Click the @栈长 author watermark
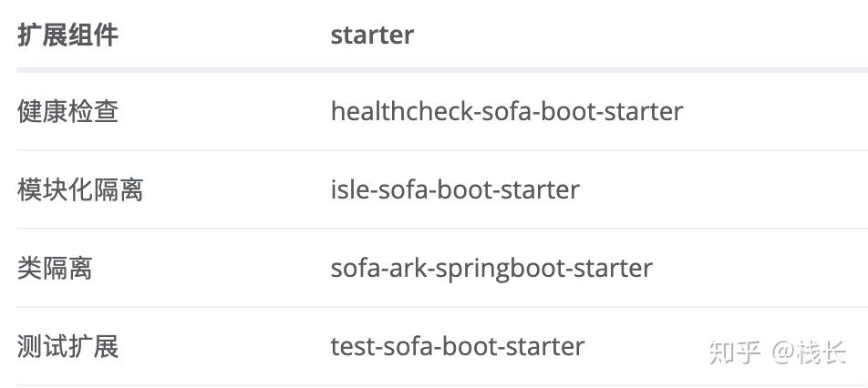The width and height of the screenshot is (868, 388). 809,352
